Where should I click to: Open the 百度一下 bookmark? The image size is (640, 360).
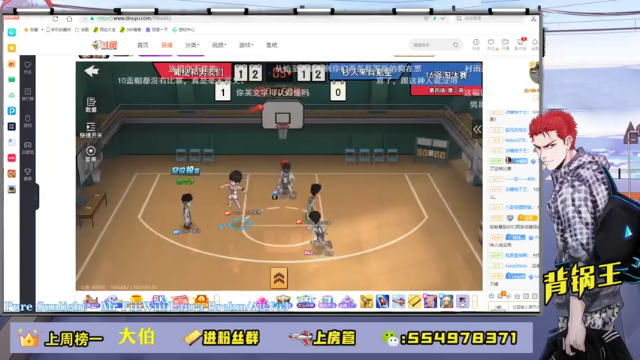pos(157,30)
